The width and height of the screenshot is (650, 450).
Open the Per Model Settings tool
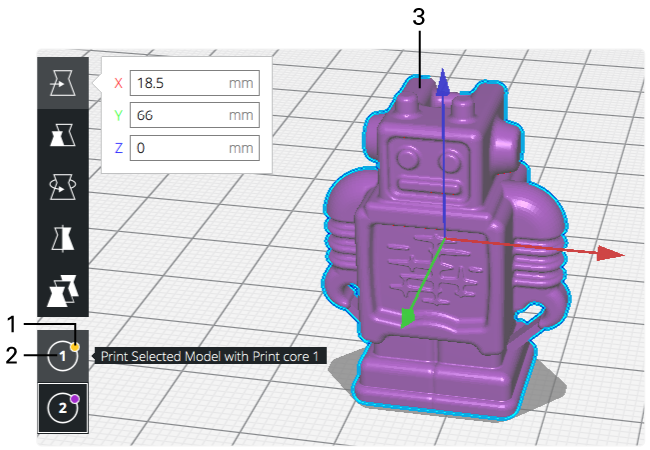point(63,290)
